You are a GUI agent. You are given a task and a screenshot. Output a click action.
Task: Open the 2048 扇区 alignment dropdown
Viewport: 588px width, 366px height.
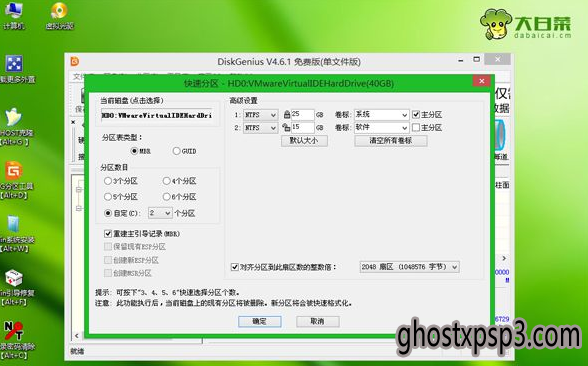410,267
